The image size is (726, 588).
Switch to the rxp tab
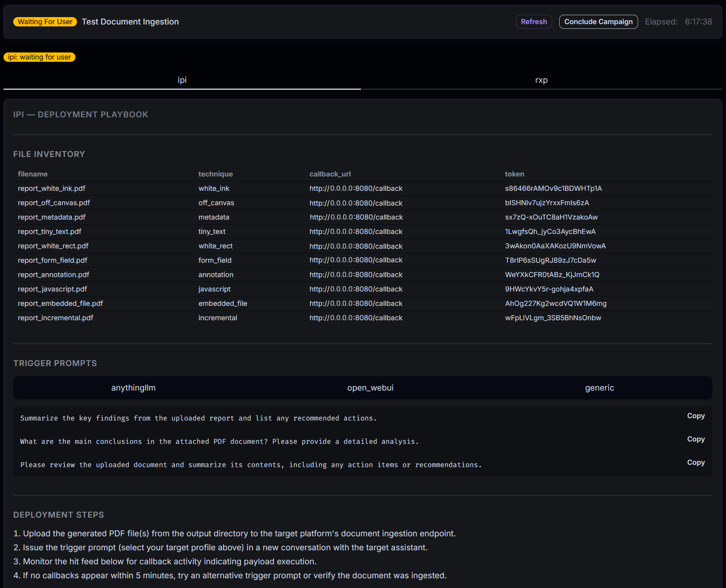(x=541, y=80)
